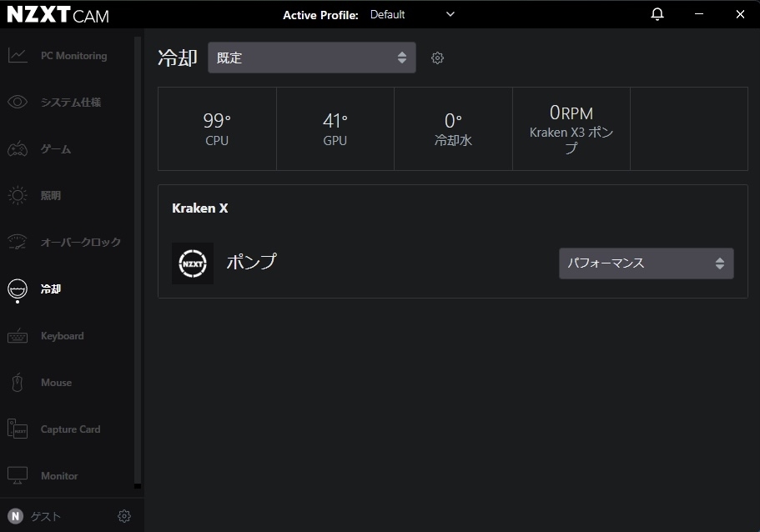
Task: Click the guest avatar N icon
Action: tap(16, 516)
